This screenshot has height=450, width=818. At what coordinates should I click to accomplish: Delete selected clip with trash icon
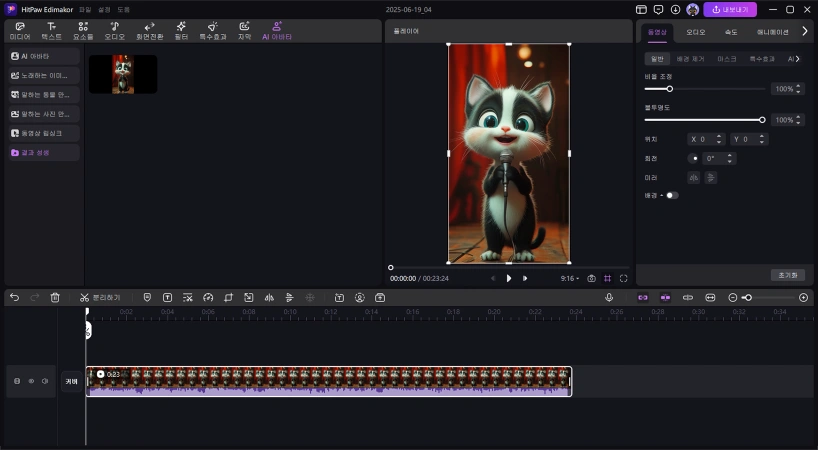55,297
